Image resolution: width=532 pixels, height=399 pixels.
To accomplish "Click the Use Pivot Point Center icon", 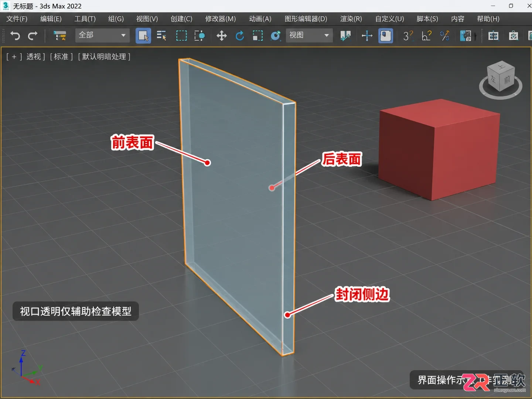I will pos(345,35).
